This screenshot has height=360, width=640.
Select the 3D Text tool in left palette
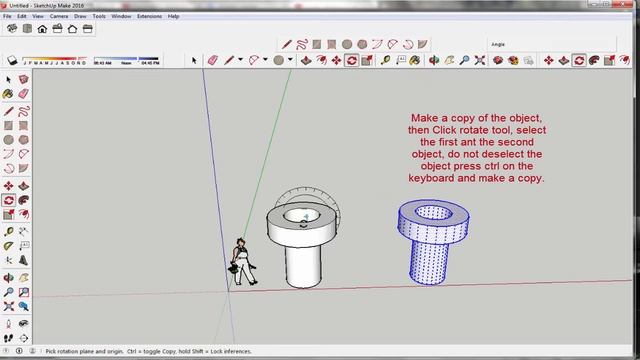tap(23, 260)
